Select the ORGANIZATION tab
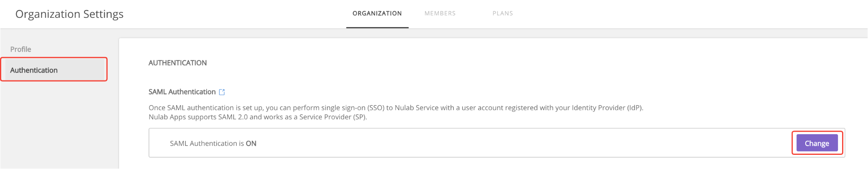The height and width of the screenshot is (169, 868). coord(377,13)
